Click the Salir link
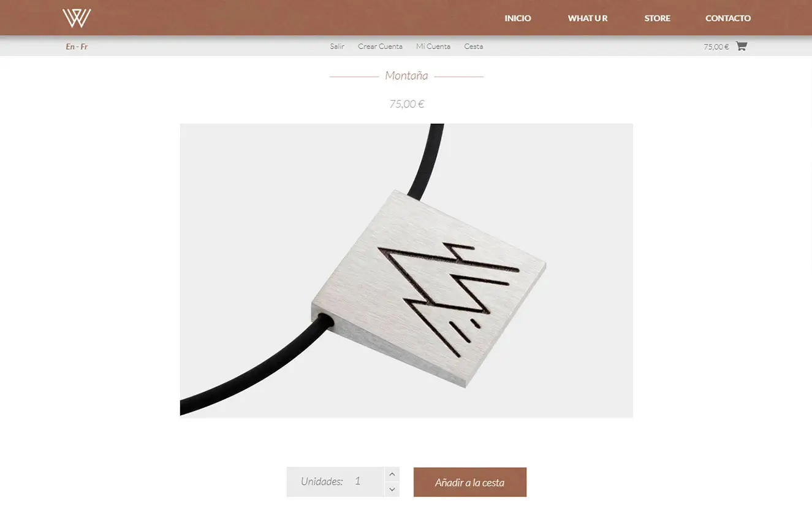Image resolution: width=812 pixels, height=509 pixels. [337, 47]
